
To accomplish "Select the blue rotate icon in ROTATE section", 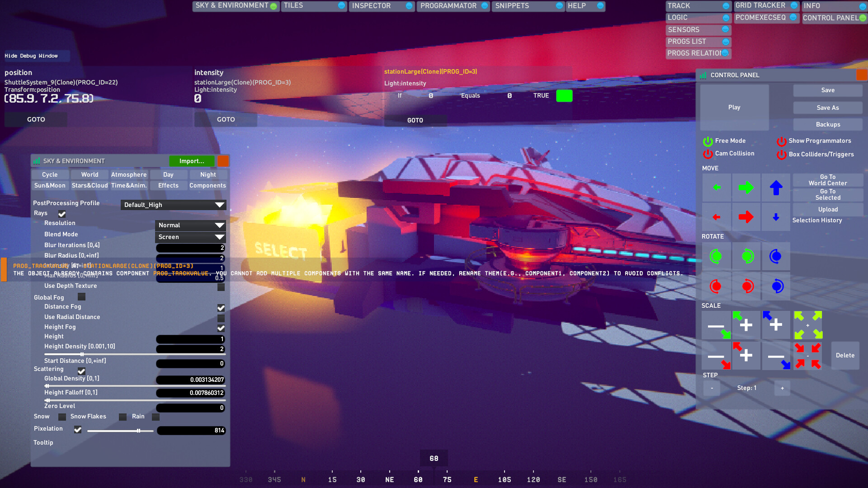I will pyautogui.click(x=776, y=256).
